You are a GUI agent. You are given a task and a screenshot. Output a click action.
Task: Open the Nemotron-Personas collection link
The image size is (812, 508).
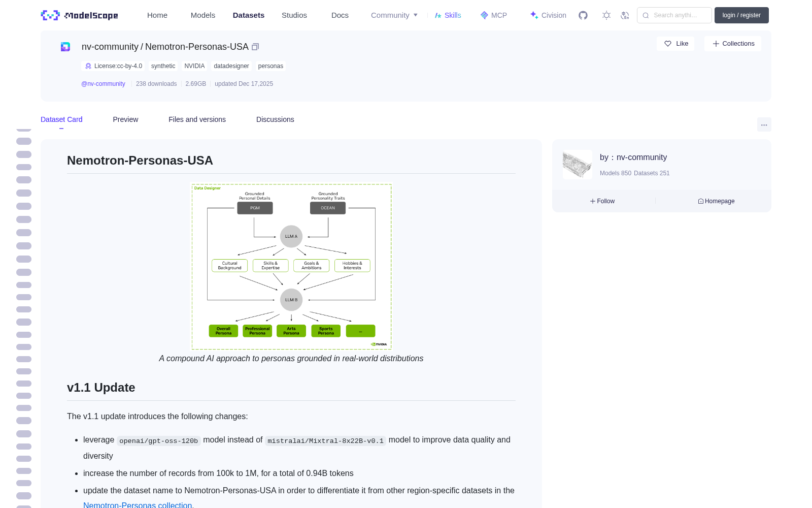click(138, 505)
